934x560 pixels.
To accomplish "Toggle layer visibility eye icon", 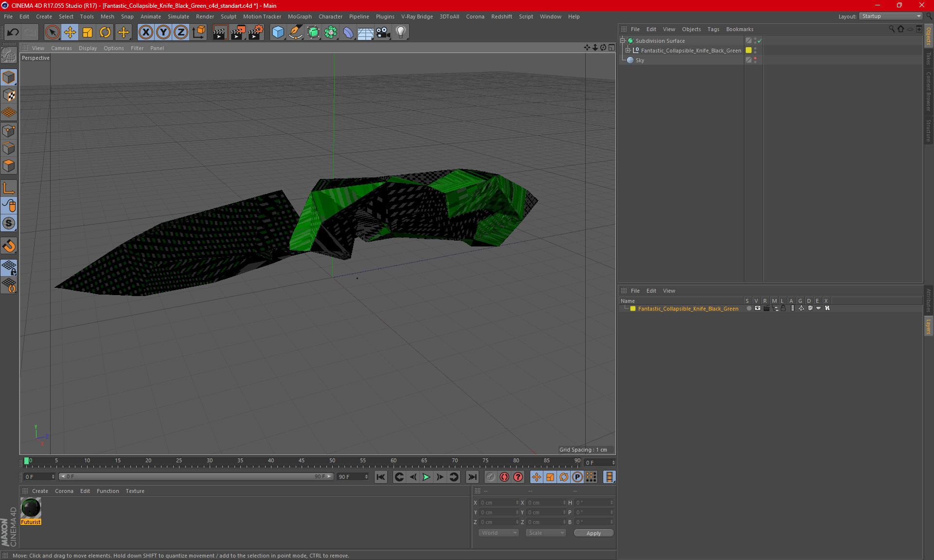I will (757, 308).
